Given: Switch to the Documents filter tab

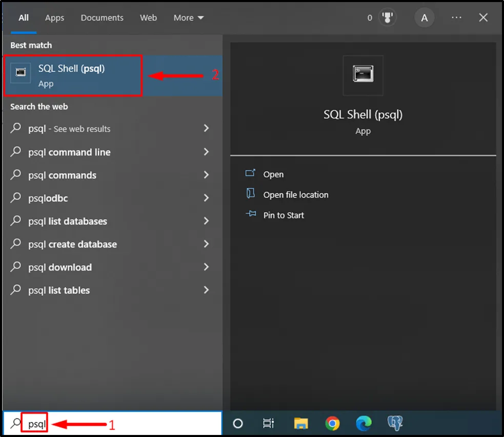Looking at the screenshot, I should click(x=102, y=18).
